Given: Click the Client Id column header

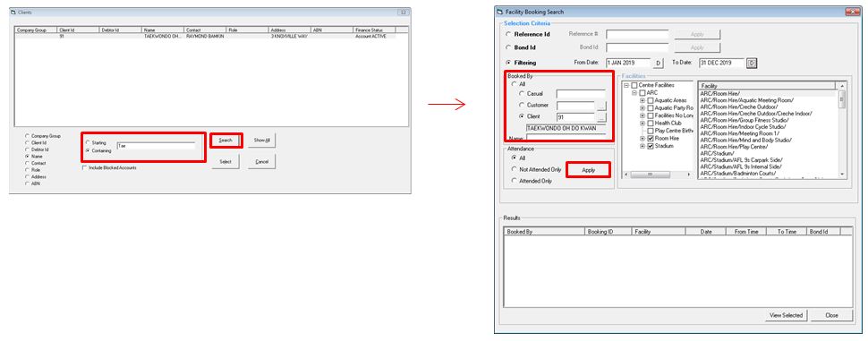Looking at the screenshot, I should 78,30.
